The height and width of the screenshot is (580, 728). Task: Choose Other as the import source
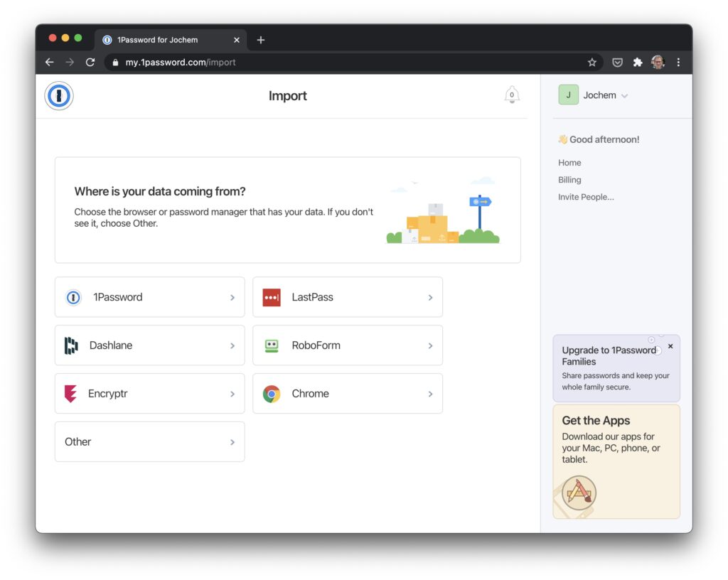149,441
